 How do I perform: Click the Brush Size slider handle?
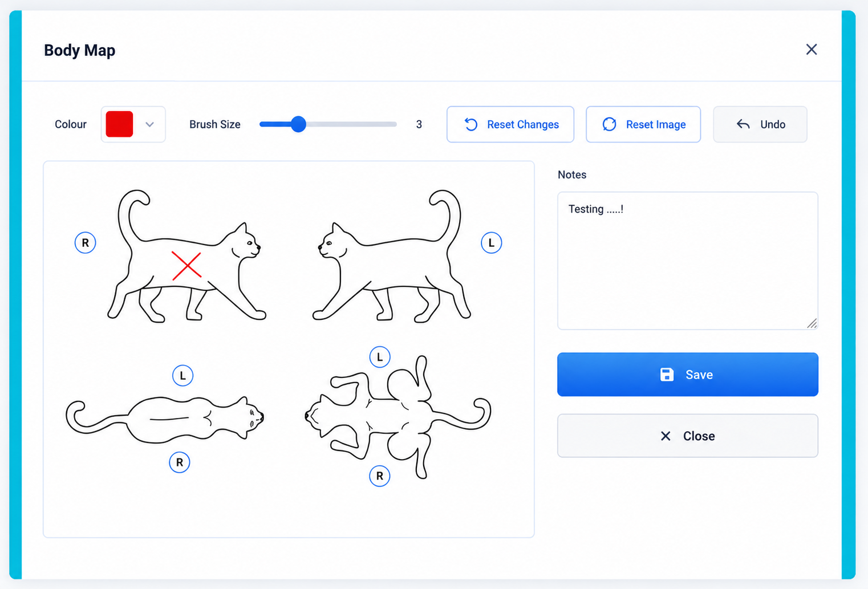(298, 124)
